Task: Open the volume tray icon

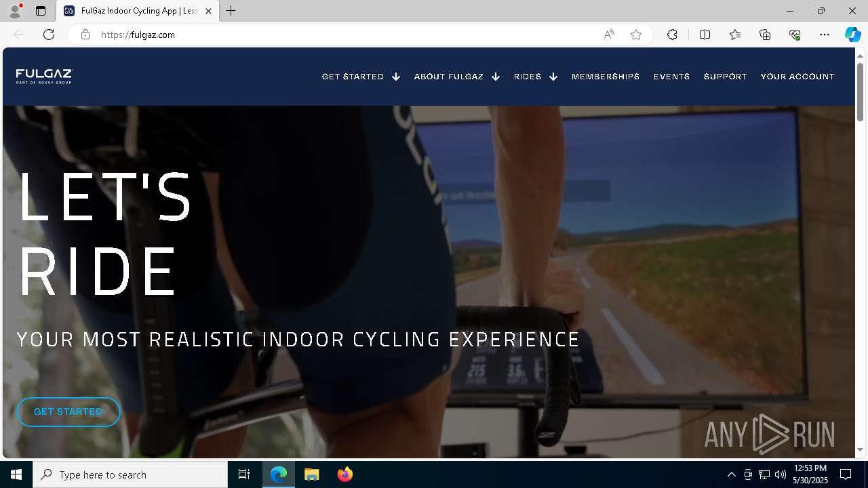Action: 781,474
